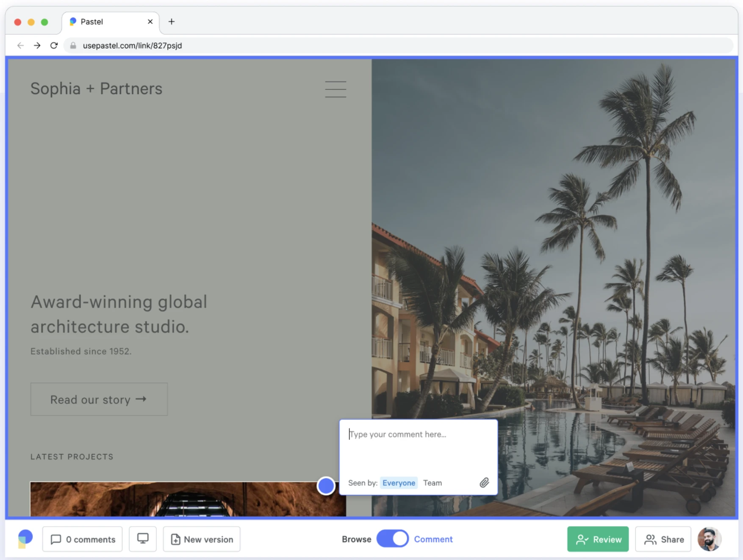Click the desktop device view icon
The image size is (743, 560).
143,539
